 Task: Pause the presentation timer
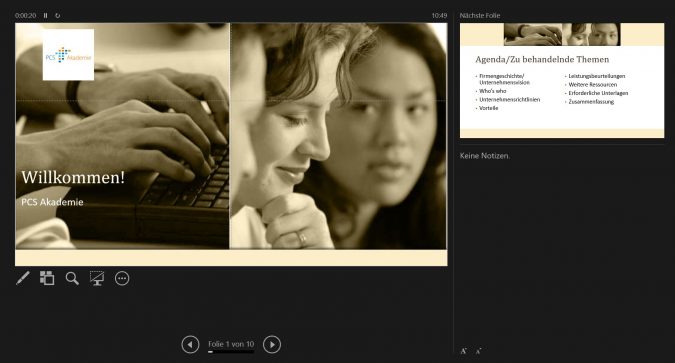pos(45,16)
